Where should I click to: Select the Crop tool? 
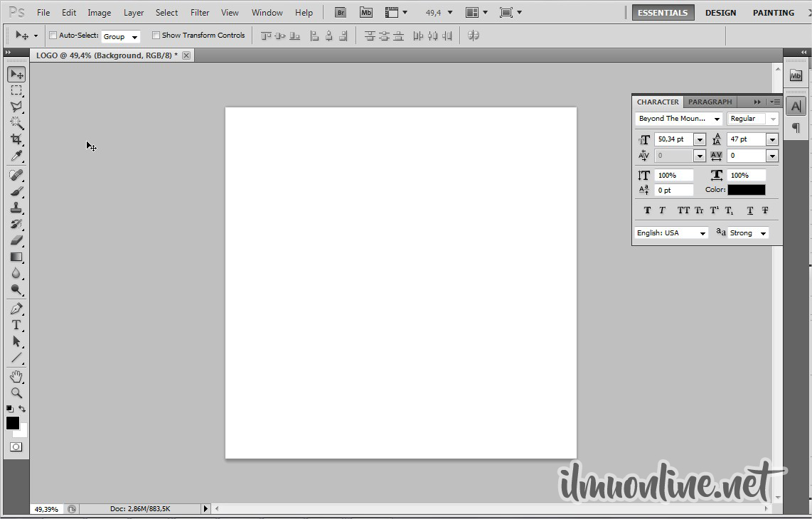pos(16,139)
